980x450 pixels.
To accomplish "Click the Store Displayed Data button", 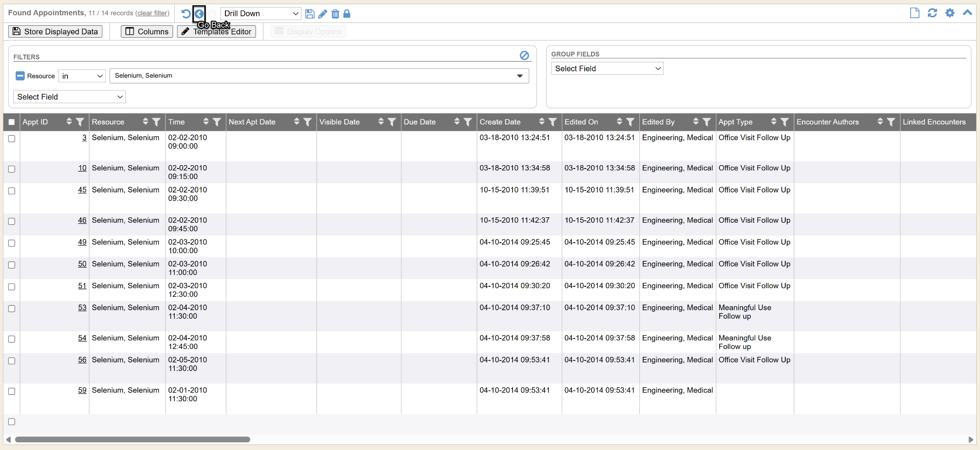I will click(56, 32).
